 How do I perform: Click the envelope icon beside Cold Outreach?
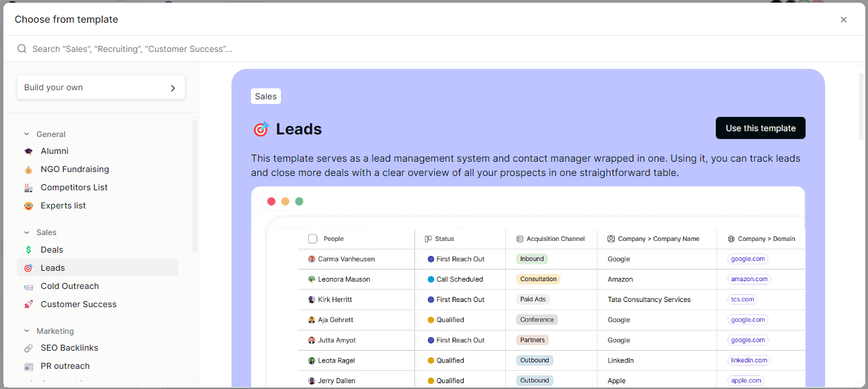(29, 286)
